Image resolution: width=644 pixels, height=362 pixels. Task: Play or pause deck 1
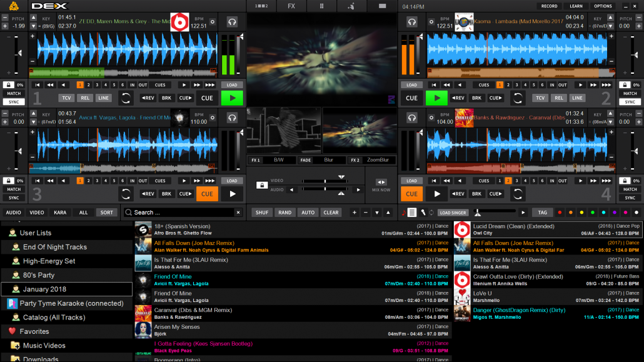point(232,98)
